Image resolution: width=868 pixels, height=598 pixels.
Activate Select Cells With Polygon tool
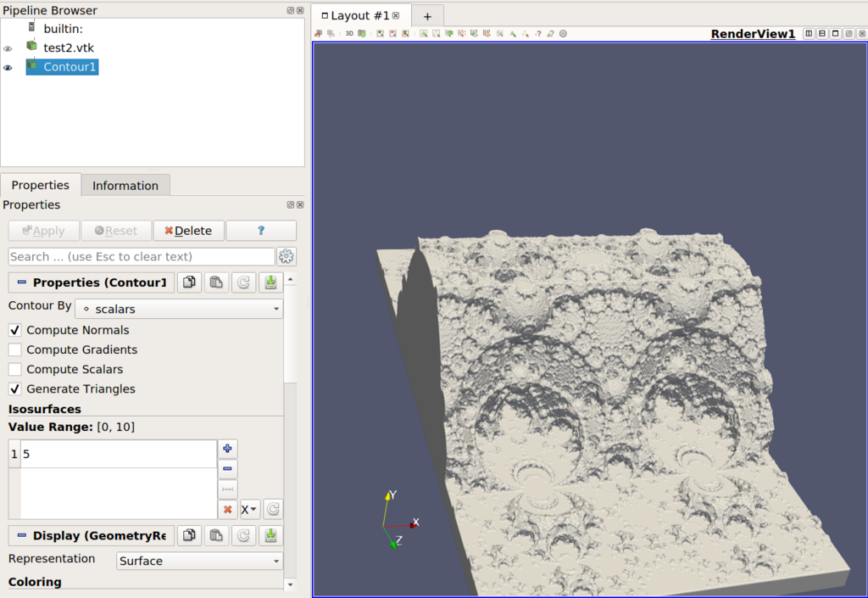point(474,33)
